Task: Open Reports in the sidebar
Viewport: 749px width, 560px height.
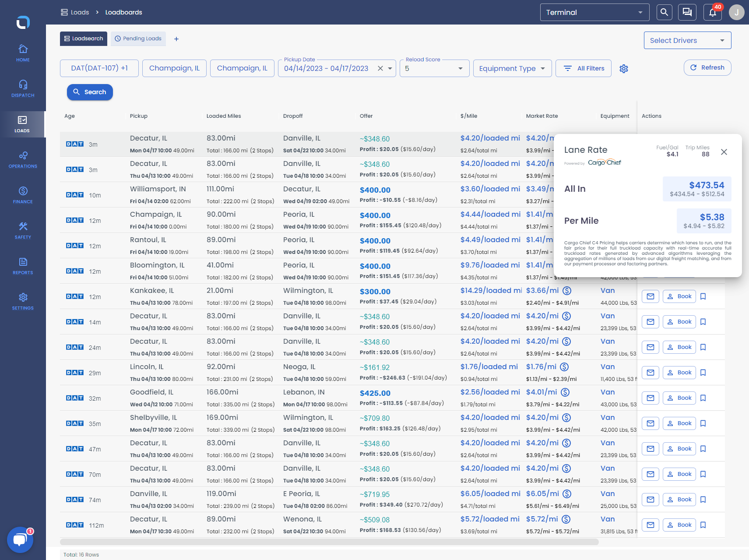Action: click(23, 266)
